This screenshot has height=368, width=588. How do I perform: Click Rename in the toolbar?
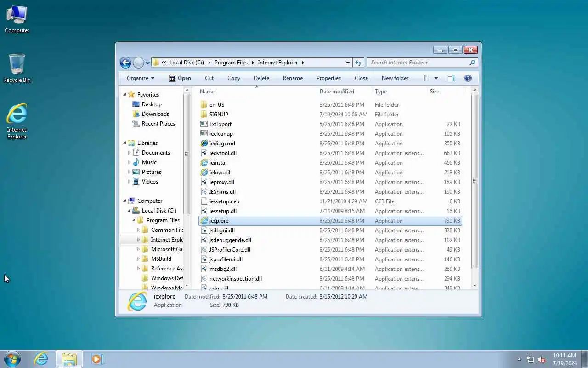pos(293,78)
